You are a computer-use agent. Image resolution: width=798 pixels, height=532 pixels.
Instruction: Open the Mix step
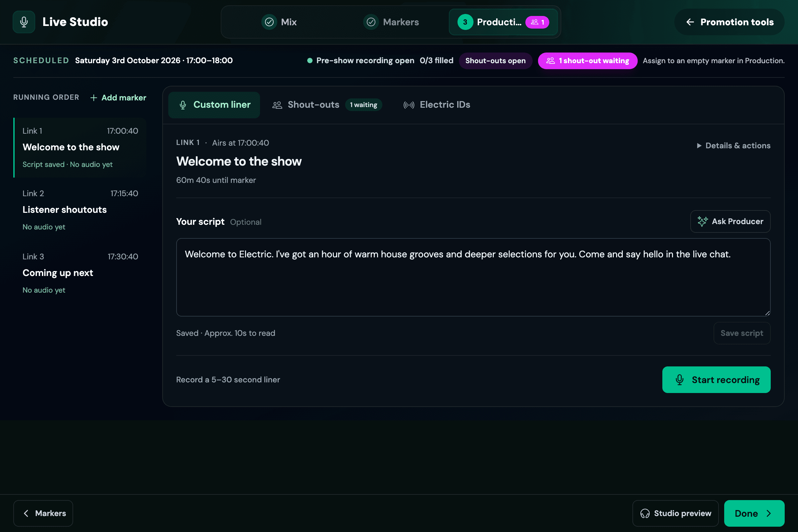coord(279,22)
